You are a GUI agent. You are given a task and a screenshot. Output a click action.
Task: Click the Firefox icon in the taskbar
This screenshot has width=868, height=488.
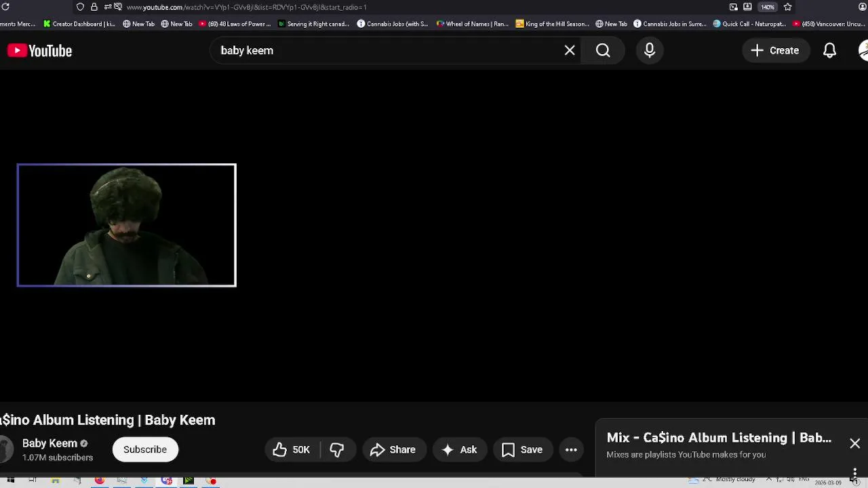tap(100, 481)
